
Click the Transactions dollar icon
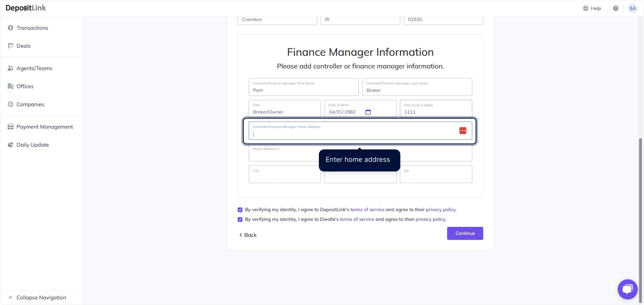(x=10, y=28)
